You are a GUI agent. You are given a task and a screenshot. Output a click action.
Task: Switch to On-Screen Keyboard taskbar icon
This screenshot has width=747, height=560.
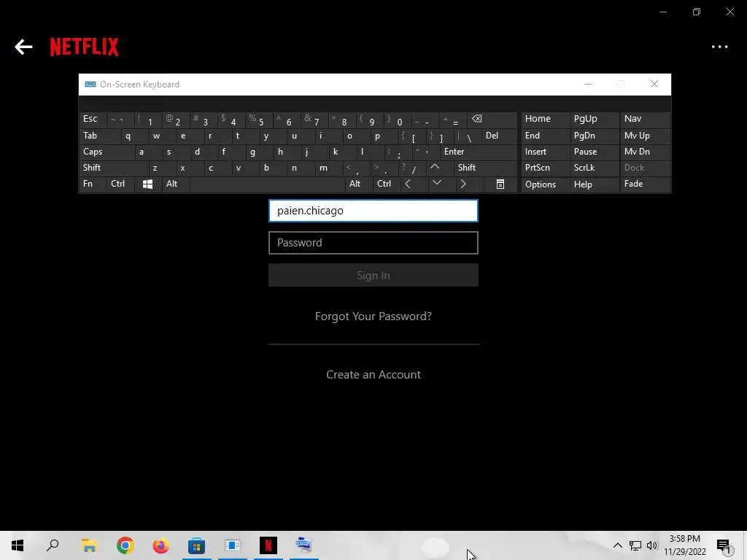click(304, 545)
